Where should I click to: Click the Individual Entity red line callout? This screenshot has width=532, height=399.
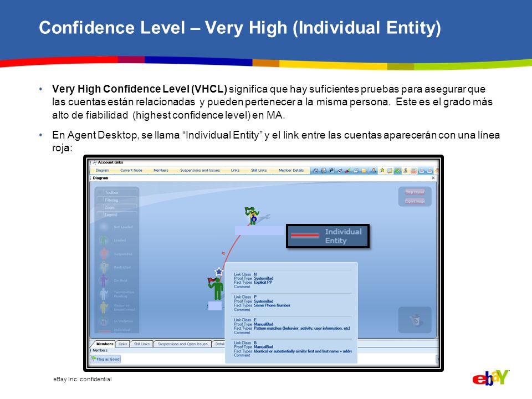(328, 236)
